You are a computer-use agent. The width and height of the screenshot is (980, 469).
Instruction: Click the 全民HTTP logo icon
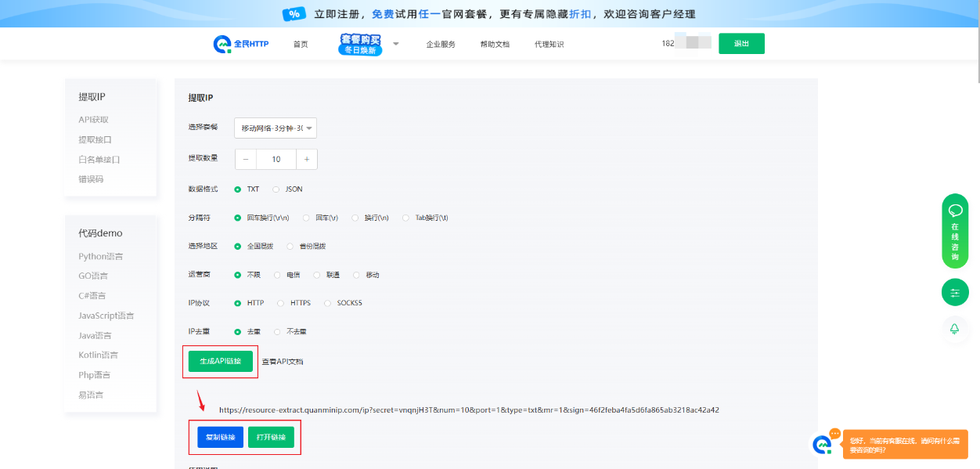[x=222, y=44]
